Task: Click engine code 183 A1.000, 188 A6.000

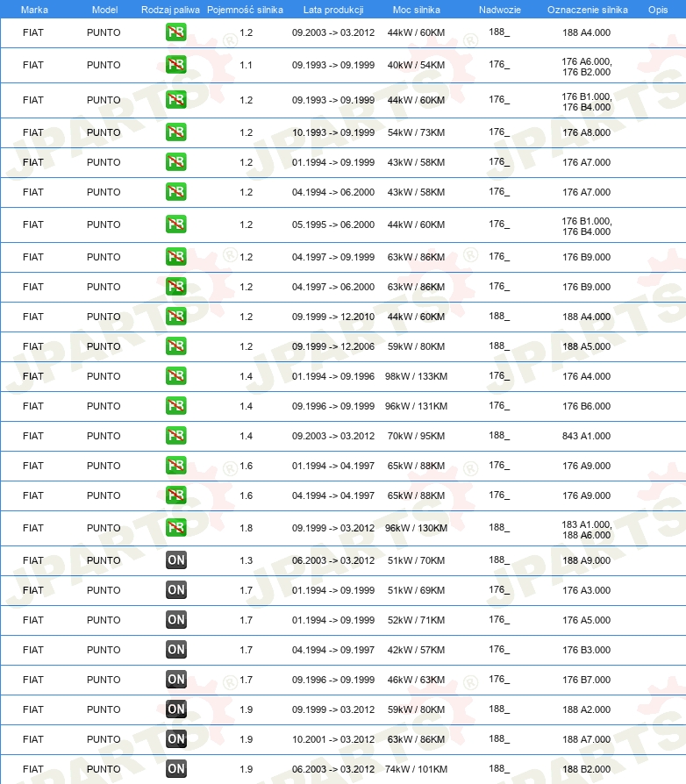Action: tap(587, 530)
